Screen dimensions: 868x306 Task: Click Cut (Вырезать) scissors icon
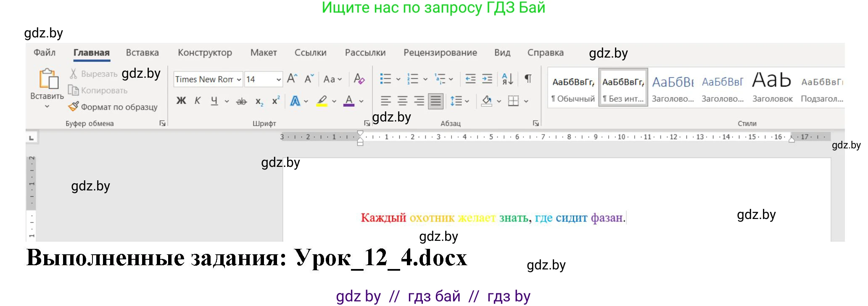pos(73,74)
